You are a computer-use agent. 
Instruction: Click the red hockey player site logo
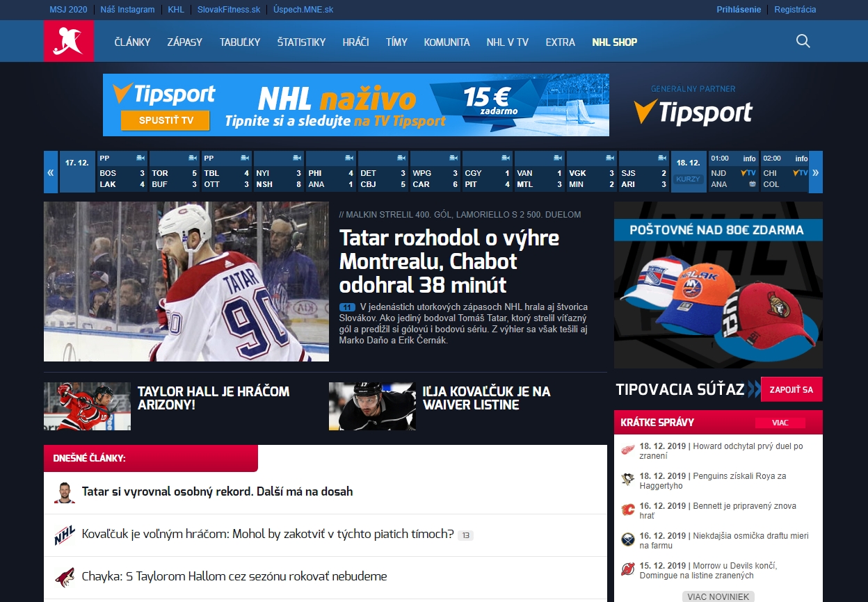[69, 41]
